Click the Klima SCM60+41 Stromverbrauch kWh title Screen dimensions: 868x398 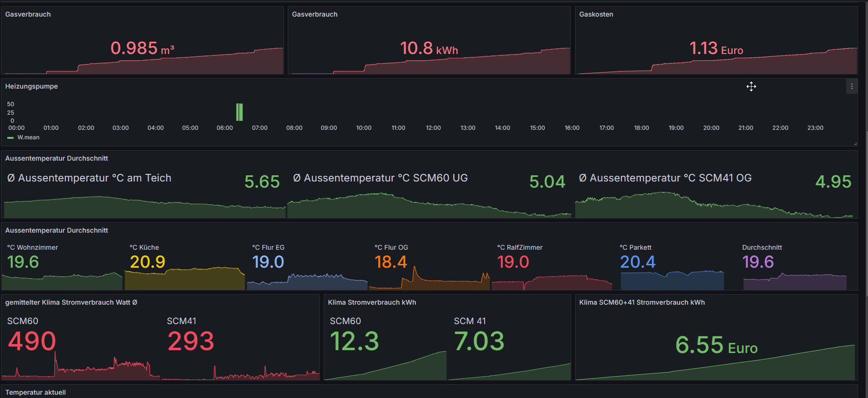[x=642, y=302]
